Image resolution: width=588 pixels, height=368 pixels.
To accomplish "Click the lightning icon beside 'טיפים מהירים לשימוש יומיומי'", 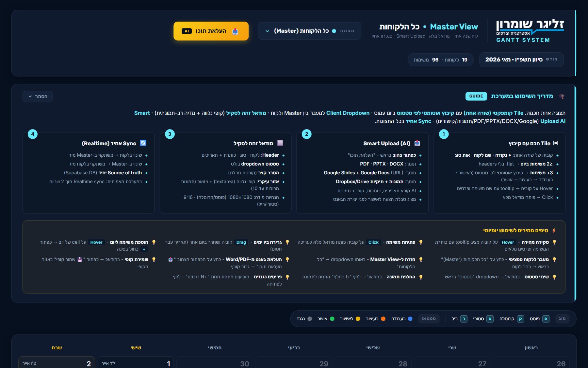I will point(554,231).
